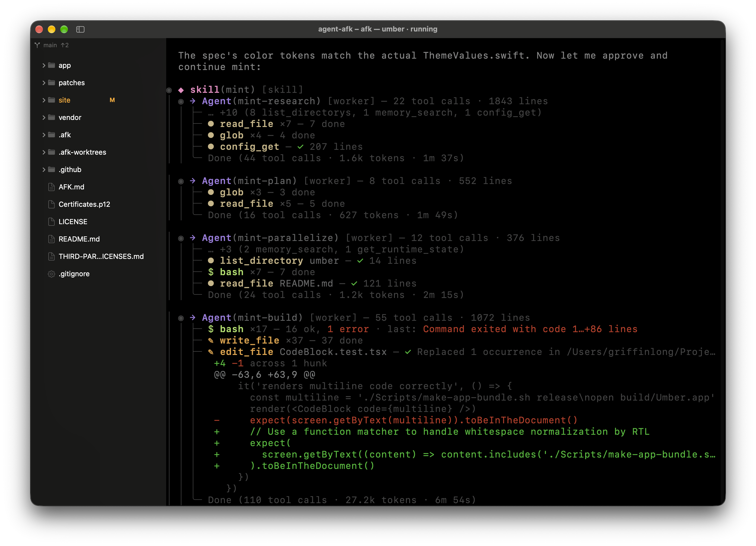Click the .gitignore gear icon
756x546 pixels.
[x=51, y=274]
